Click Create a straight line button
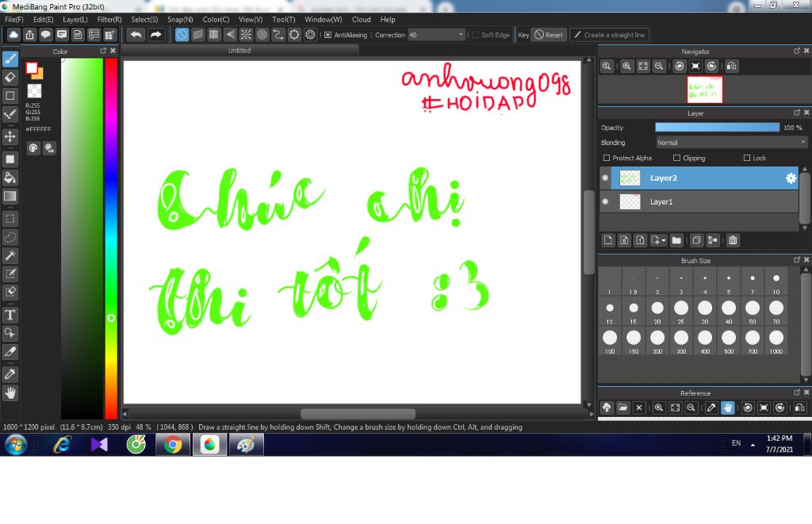812x524 pixels. click(610, 35)
